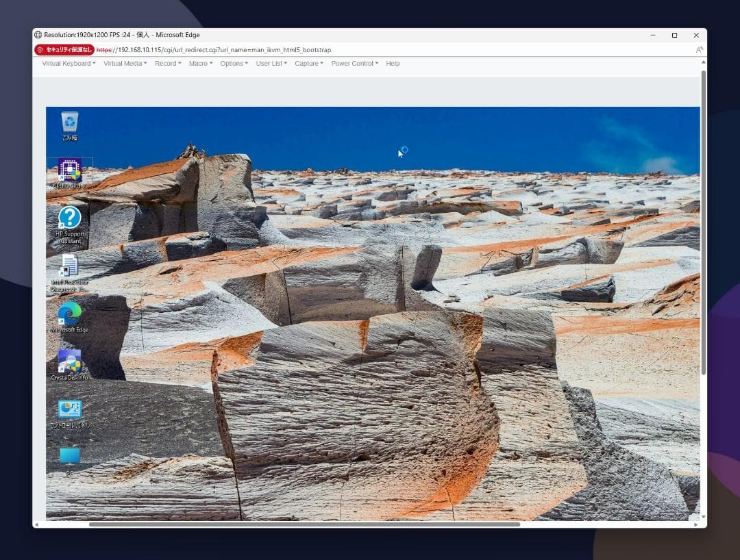Viewport: 740px width, 560px height.
Task: Expand the Power Control dropdown
Action: coord(354,64)
